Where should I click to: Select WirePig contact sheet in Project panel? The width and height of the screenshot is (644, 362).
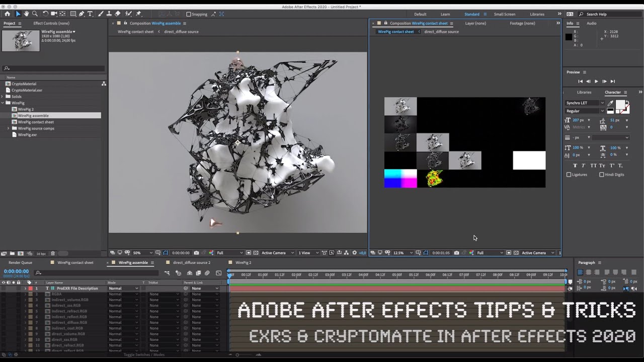pos(36,122)
